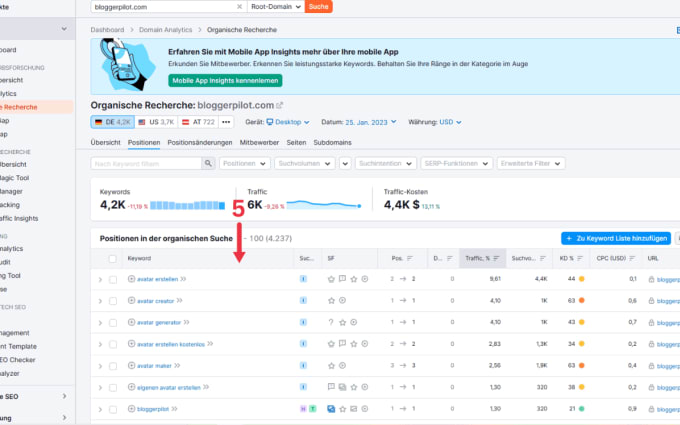The height and width of the screenshot is (425, 680).
Task: Click the orange Suche button
Action: (318, 7)
